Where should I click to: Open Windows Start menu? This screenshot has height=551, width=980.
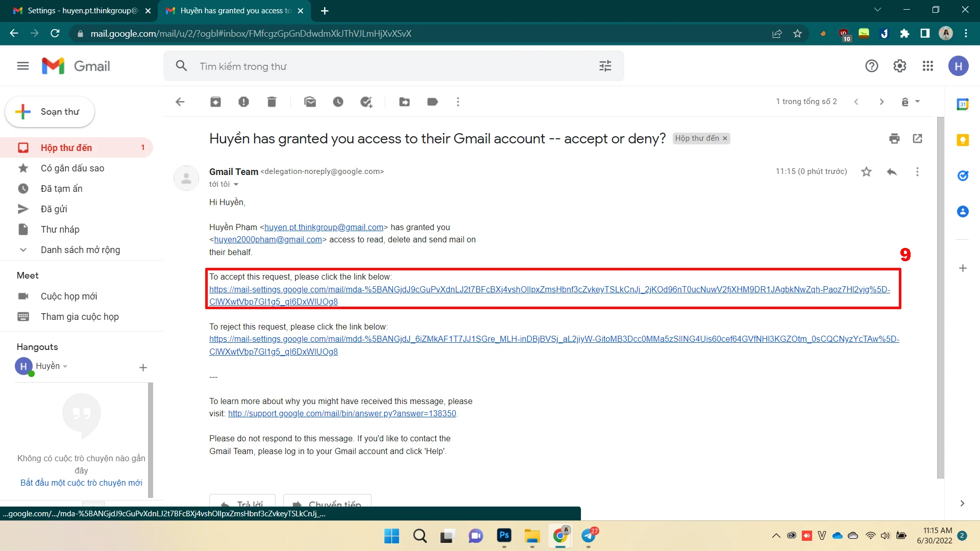391,536
